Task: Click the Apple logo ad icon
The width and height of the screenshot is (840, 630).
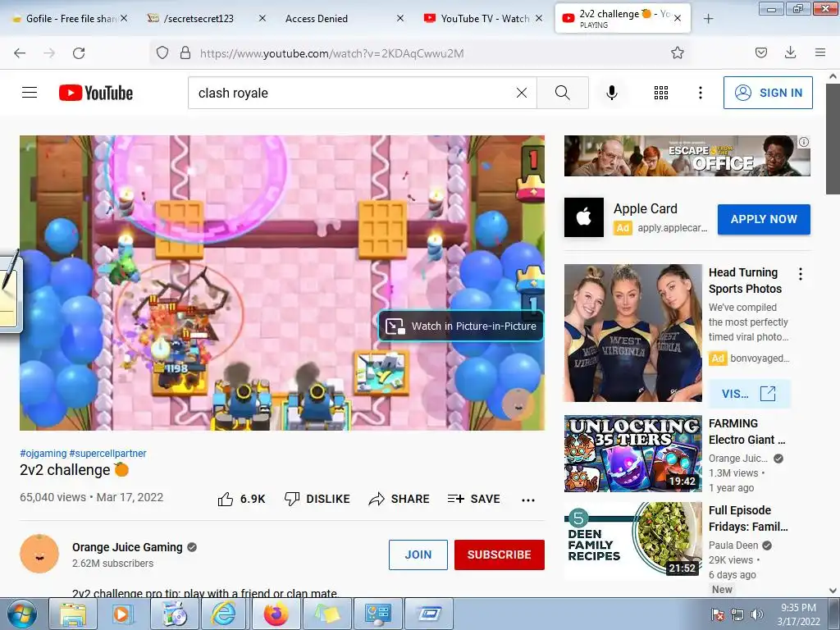Action: 584,217
